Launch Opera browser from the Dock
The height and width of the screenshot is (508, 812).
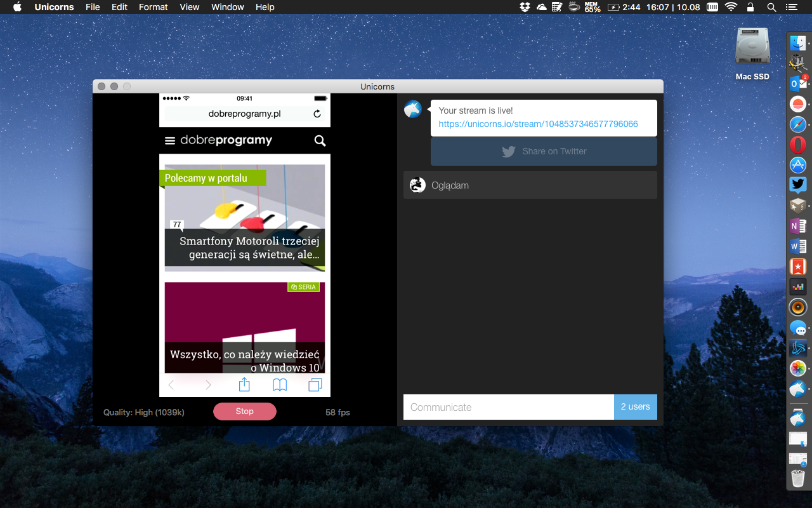pyautogui.click(x=797, y=144)
